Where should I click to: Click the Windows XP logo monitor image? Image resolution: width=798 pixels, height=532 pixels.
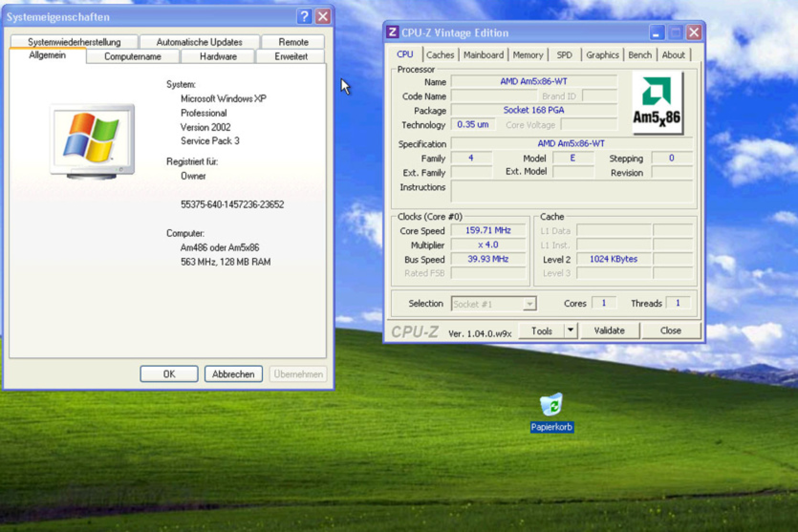92,142
